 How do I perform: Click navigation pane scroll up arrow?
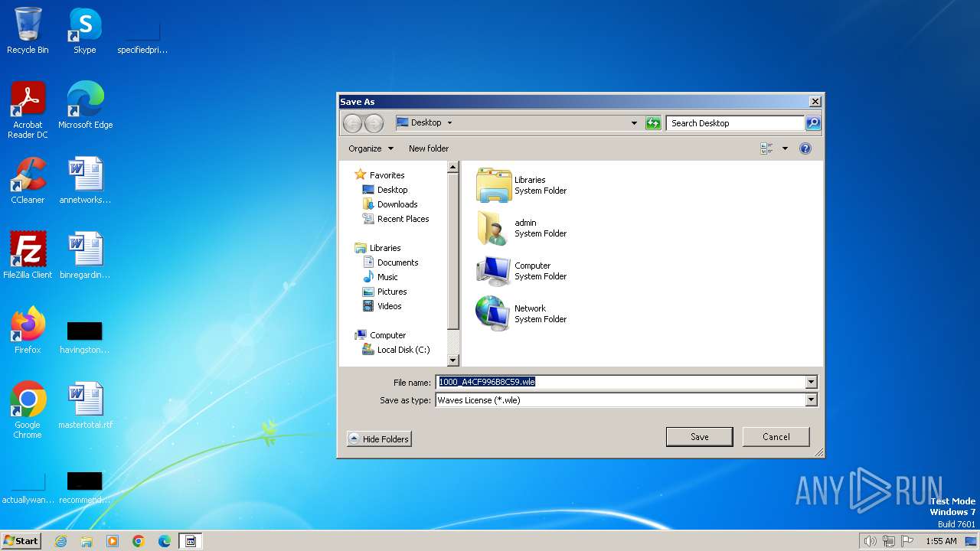point(452,167)
